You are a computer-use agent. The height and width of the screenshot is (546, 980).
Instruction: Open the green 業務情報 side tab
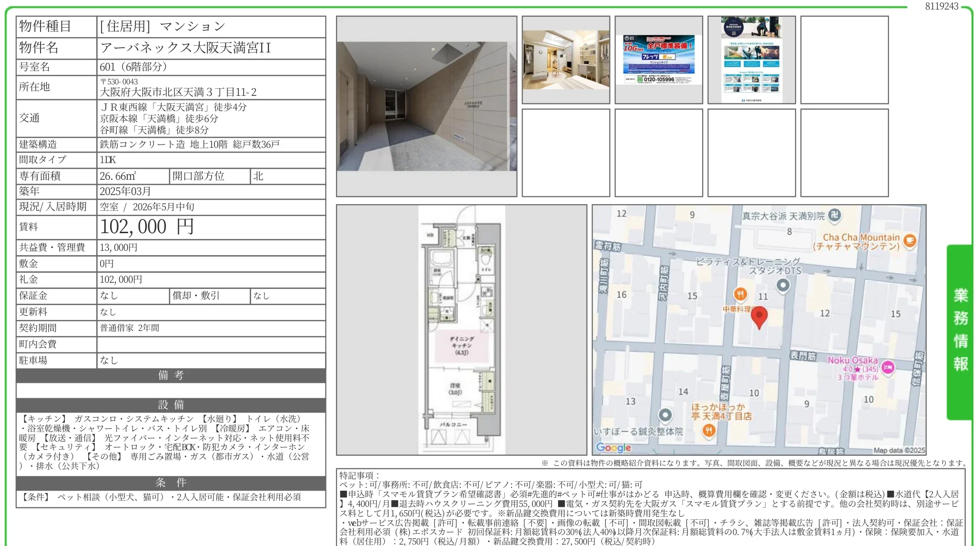960,330
